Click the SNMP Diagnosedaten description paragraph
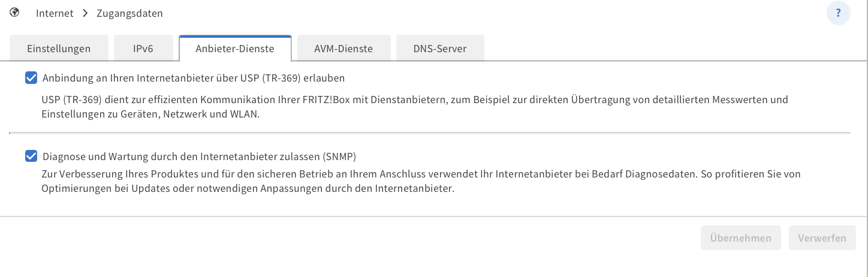Image resolution: width=868 pixels, height=277 pixels. click(x=420, y=181)
